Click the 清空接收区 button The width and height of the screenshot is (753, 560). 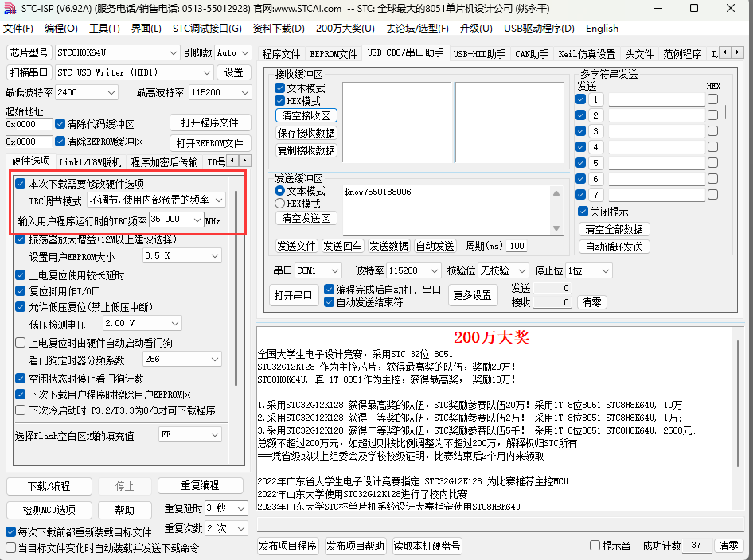306,115
